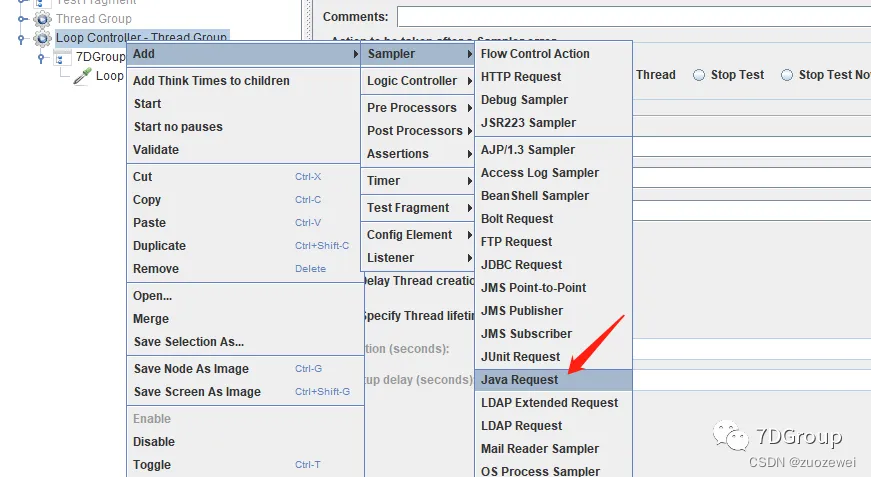Image resolution: width=871 pixels, height=477 pixels.
Task: Add an LDAP Request sampler
Action: coord(554,426)
